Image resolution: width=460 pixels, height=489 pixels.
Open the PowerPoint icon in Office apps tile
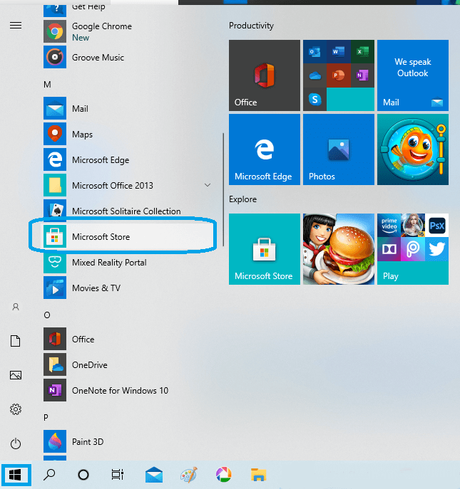click(339, 76)
